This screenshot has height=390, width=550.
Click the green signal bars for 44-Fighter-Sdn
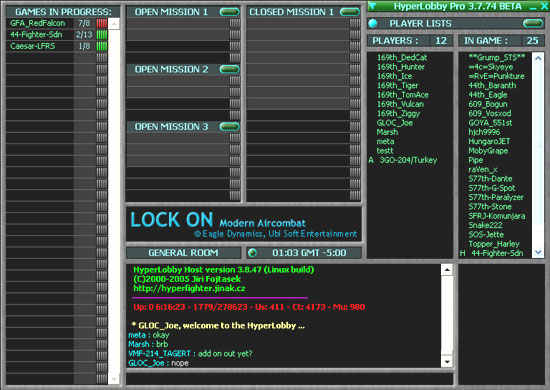coord(102,35)
